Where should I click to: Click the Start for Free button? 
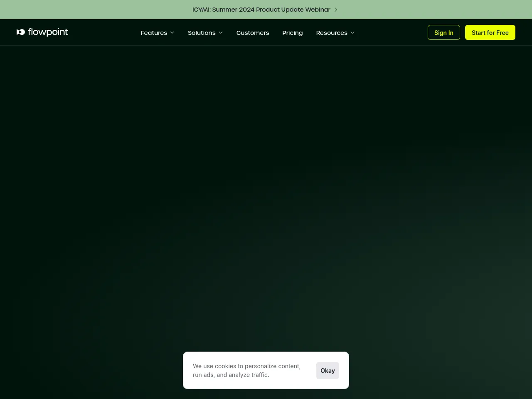[x=490, y=32]
